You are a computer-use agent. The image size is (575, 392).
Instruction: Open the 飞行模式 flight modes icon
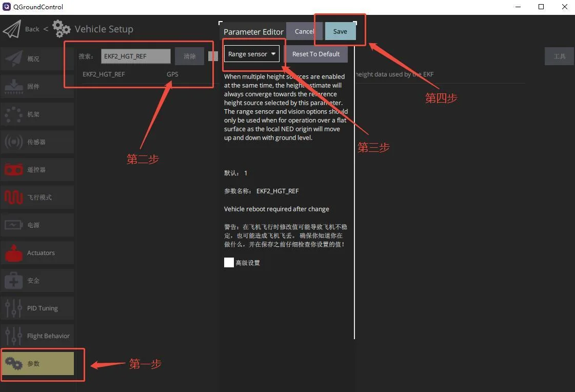point(13,198)
